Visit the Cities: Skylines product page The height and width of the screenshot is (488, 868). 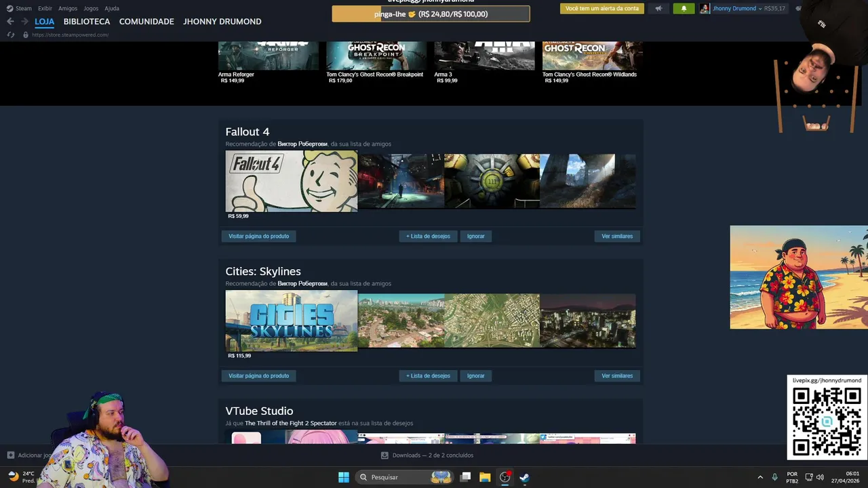(x=259, y=375)
